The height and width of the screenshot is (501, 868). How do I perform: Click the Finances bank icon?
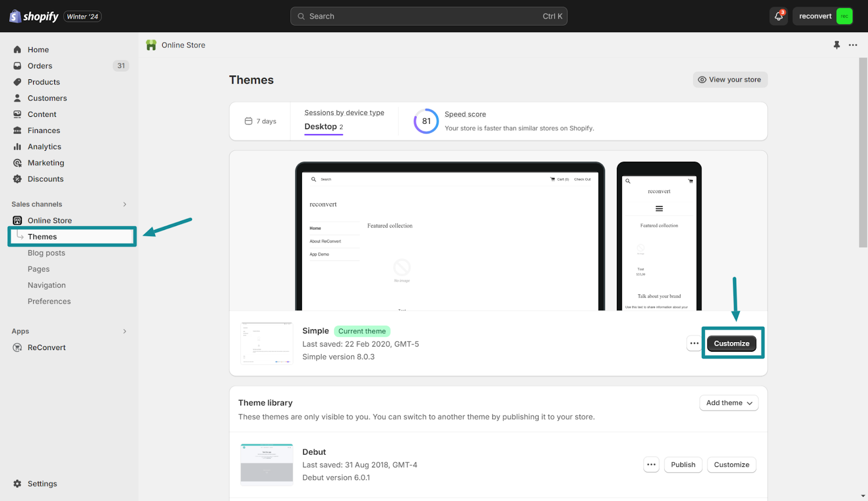click(x=17, y=130)
